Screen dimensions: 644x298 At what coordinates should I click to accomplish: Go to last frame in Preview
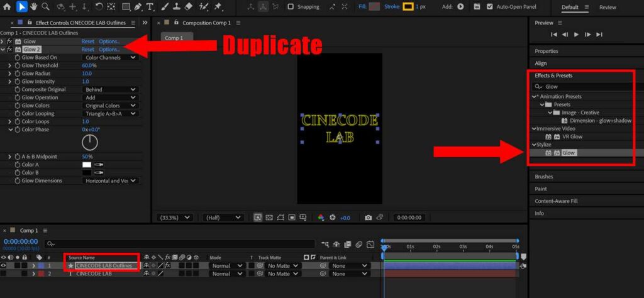coord(599,35)
